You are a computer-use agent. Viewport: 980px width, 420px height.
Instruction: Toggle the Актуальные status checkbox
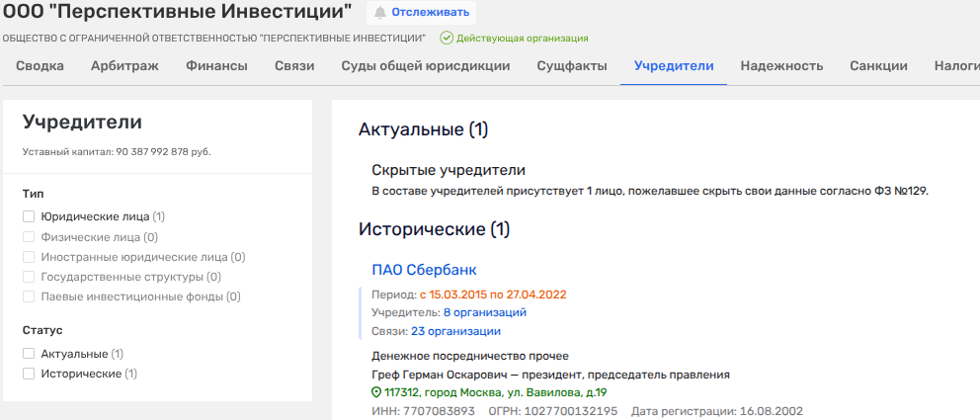tap(29, 354)
